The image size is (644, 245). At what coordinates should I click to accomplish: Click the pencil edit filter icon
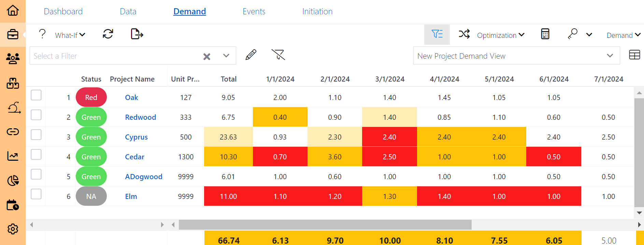point(251,55)
